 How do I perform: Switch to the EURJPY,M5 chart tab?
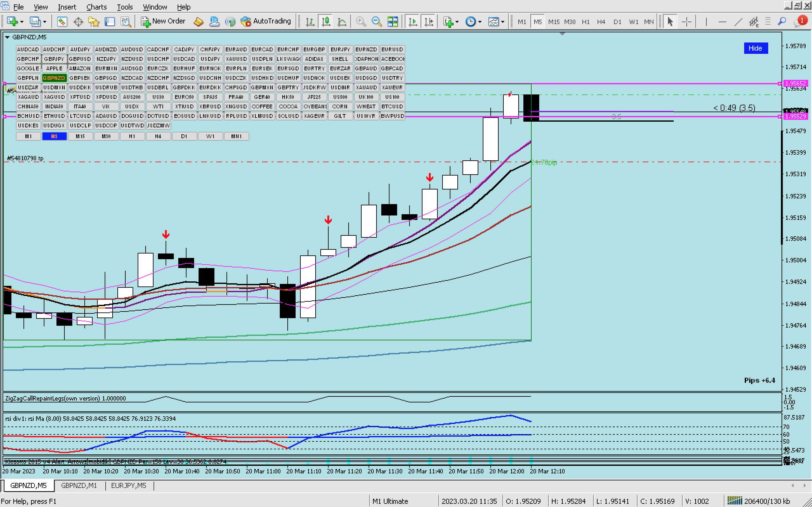128,485
